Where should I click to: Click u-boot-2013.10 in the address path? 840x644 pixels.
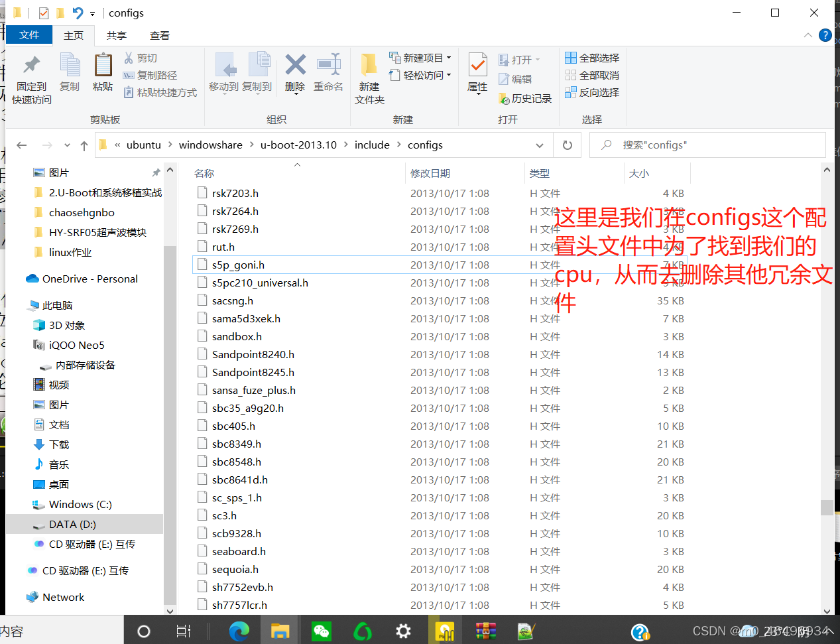(x=298, y=145)
